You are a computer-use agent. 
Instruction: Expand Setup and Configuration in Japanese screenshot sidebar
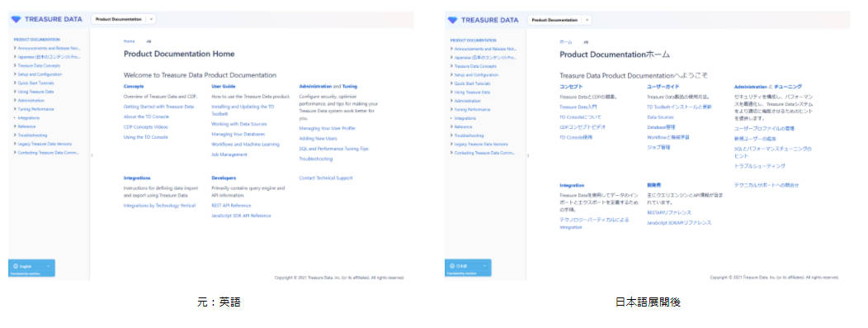[x=474, y=75]
